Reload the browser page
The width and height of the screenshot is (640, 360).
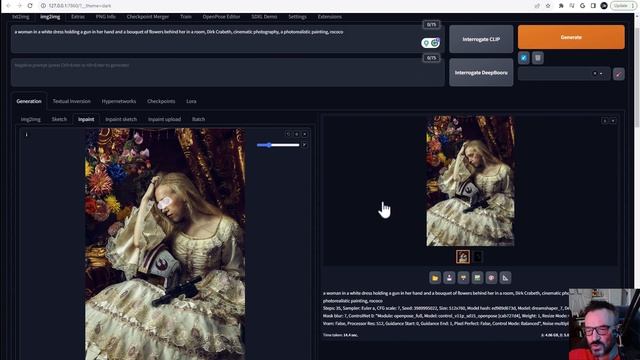[x=30, y=6]
